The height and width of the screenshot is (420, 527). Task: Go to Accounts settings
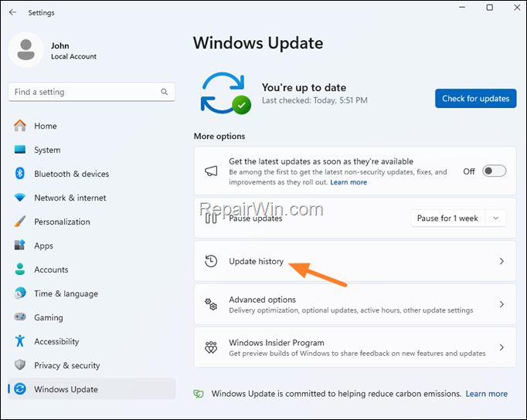point(92,269)
